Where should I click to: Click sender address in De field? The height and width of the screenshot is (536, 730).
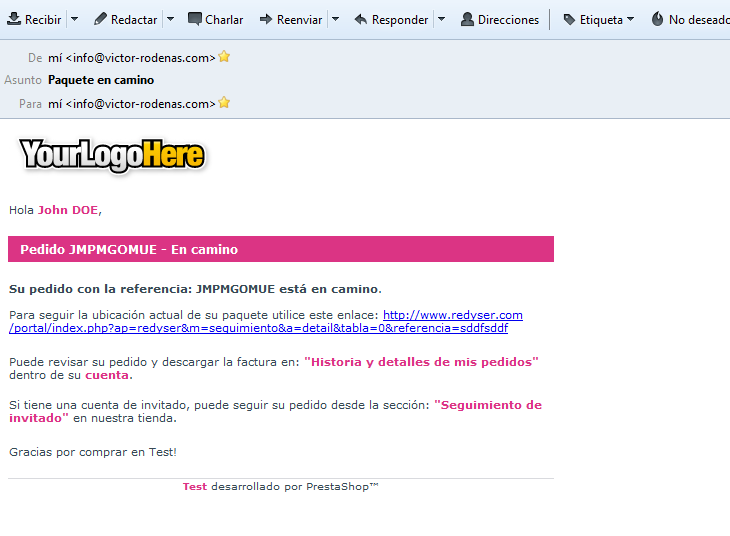[132, 58]
